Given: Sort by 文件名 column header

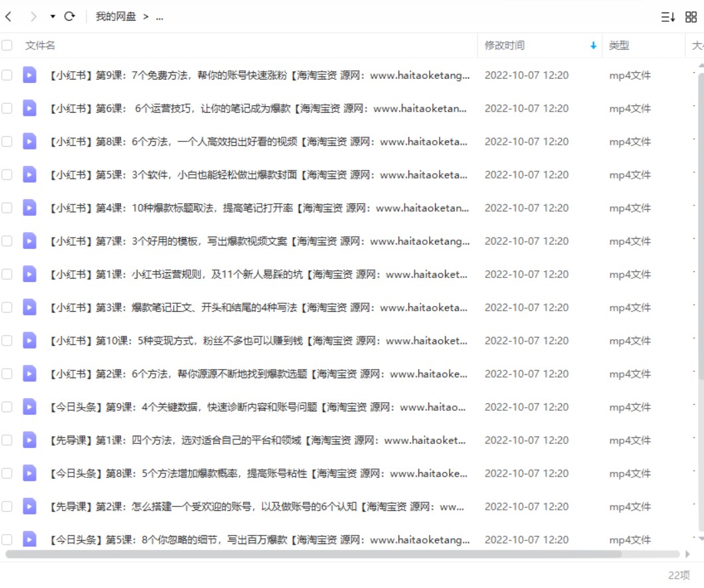Looking at the screenshot, I should [40, 45].
